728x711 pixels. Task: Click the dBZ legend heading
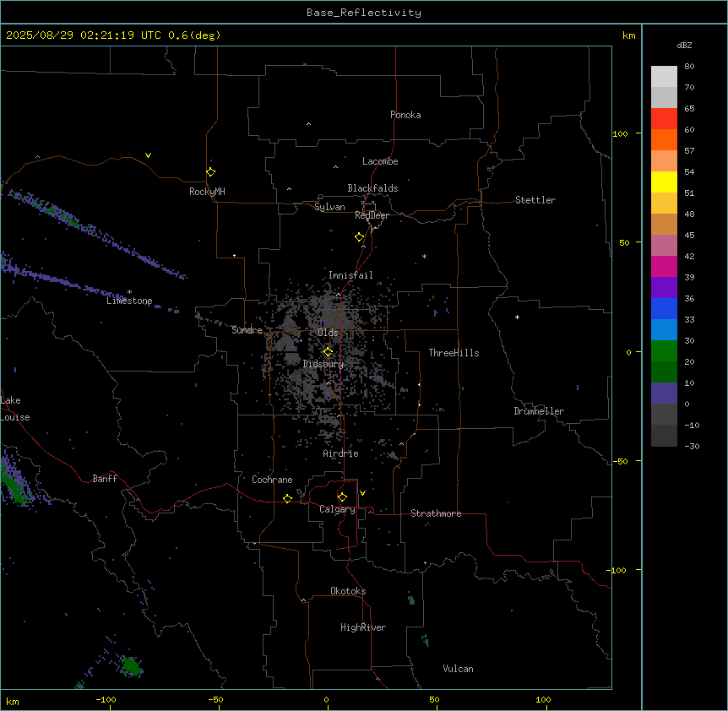click(x=684, y=45)
